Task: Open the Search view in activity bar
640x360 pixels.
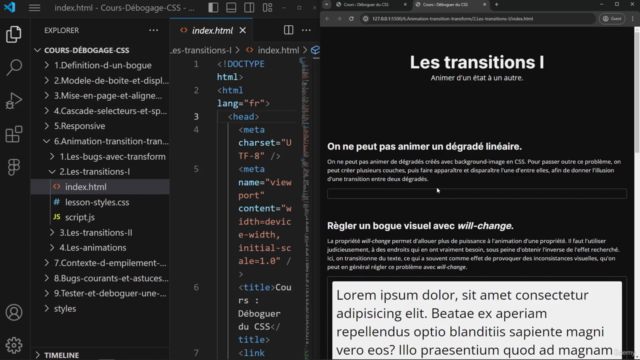Action: 14,67
